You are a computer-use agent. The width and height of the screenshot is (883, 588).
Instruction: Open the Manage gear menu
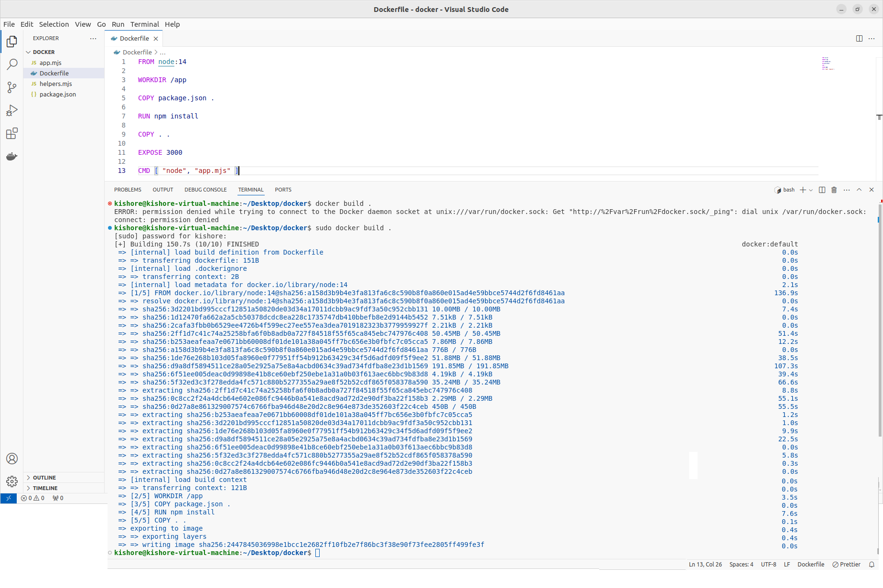[12, 481]
